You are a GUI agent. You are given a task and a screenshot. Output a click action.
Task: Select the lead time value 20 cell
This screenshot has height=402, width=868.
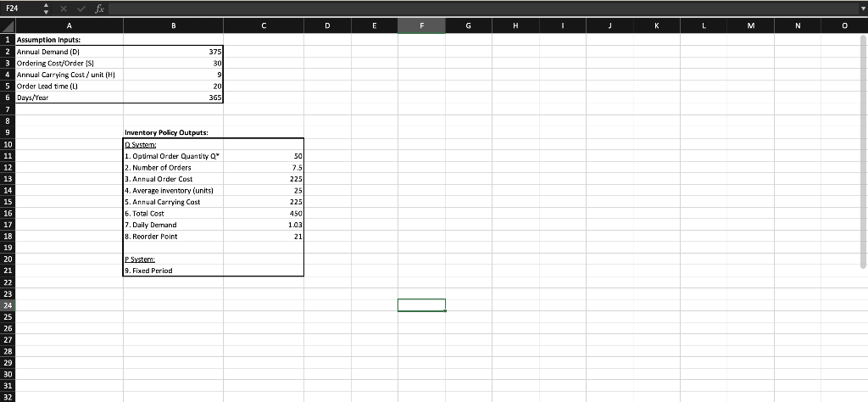click(x=173, y=87)
